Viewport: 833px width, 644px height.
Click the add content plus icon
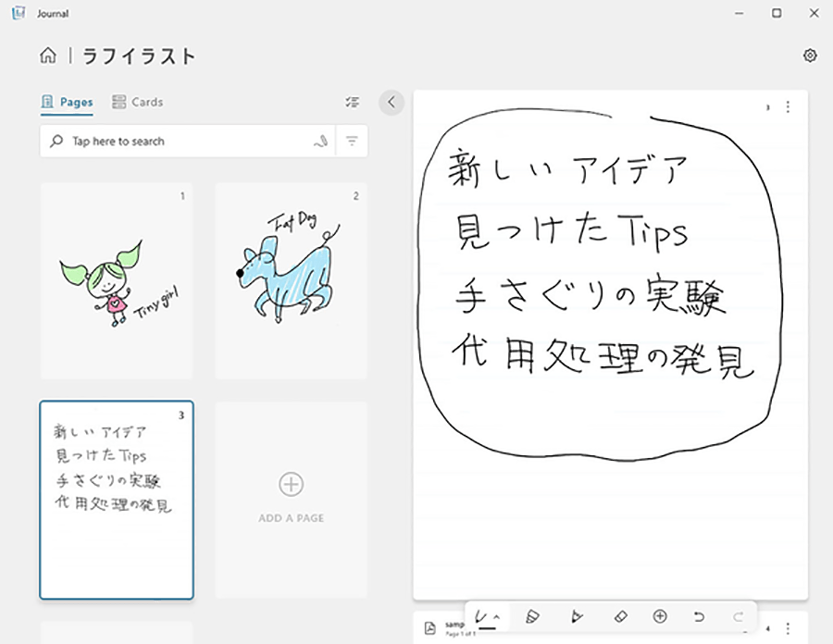point(660,616)
